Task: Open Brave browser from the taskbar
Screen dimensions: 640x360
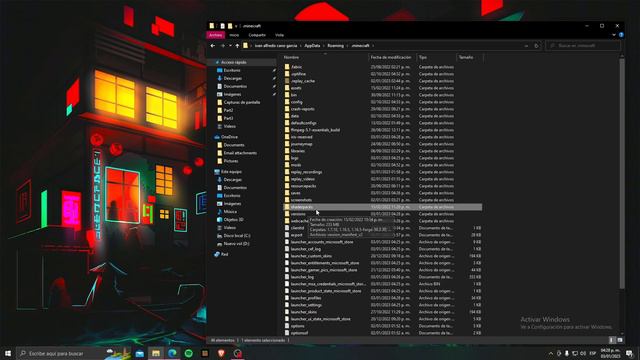Action: click(x=221, y=353)
